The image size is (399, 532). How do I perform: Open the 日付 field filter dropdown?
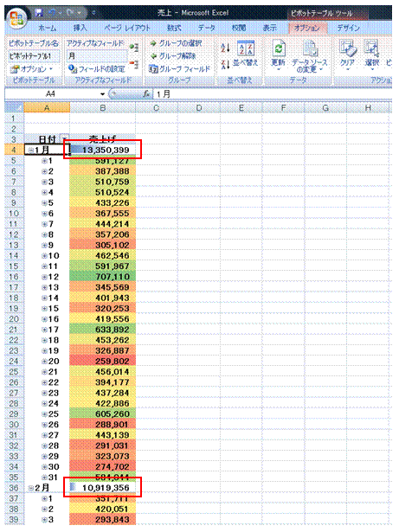65,138
